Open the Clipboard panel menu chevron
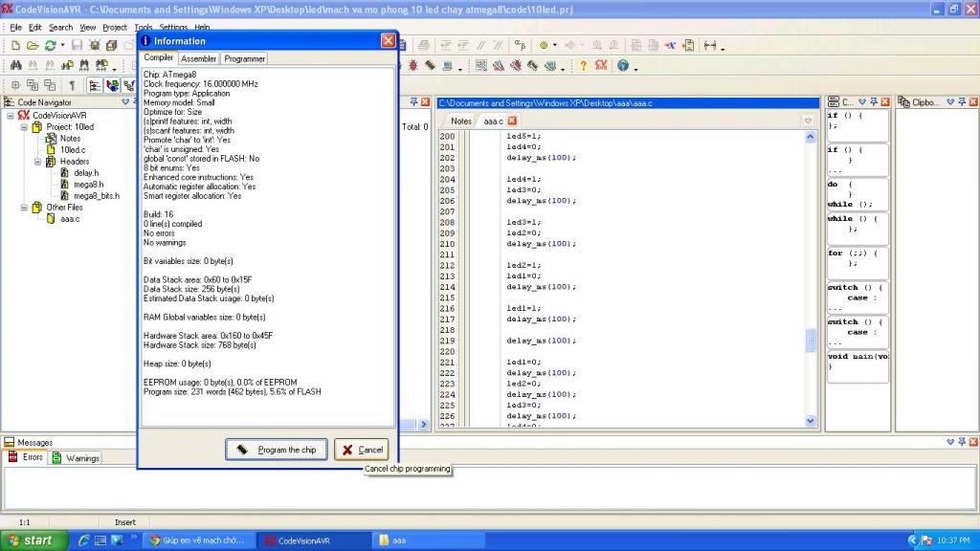This screenshot has width=980, height=551. (950, 101)
